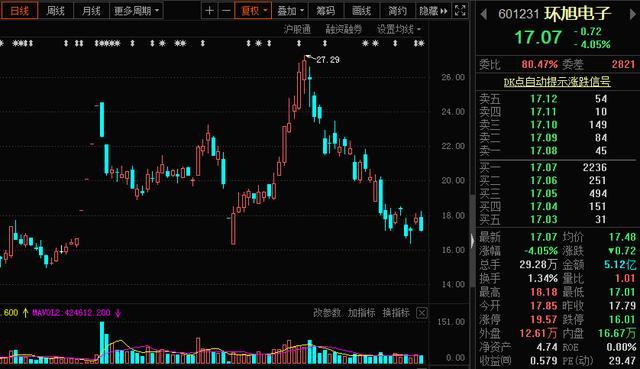This screenshot has height=369, width=640.
Task: Click the 昨收 value 17.79
Action: pos(622,306)
